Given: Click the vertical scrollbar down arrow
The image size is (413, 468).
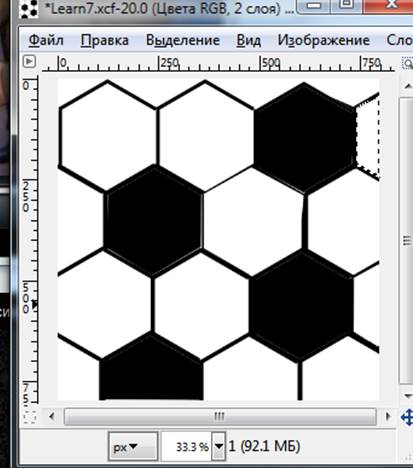Looking at the screenshot, I should click(407, 396).
